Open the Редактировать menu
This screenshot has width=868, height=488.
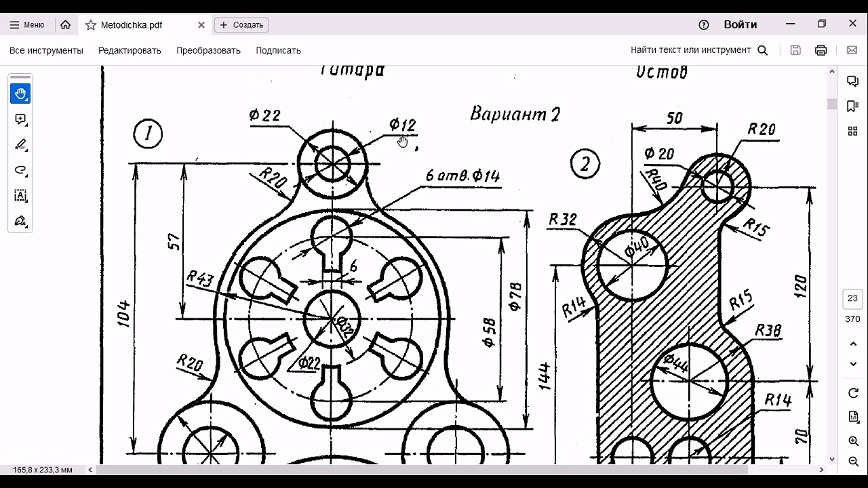pos(130,50)
